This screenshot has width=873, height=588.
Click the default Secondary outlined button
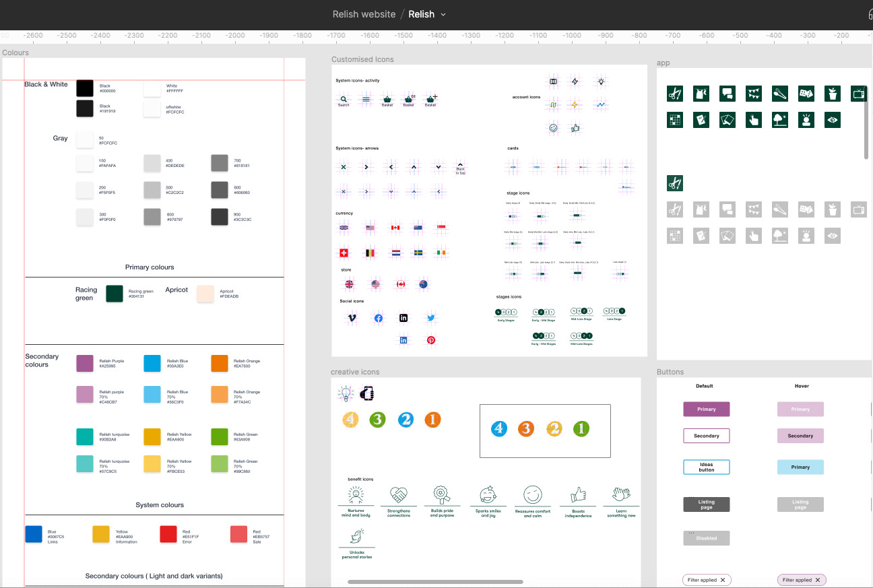point(707,436)
